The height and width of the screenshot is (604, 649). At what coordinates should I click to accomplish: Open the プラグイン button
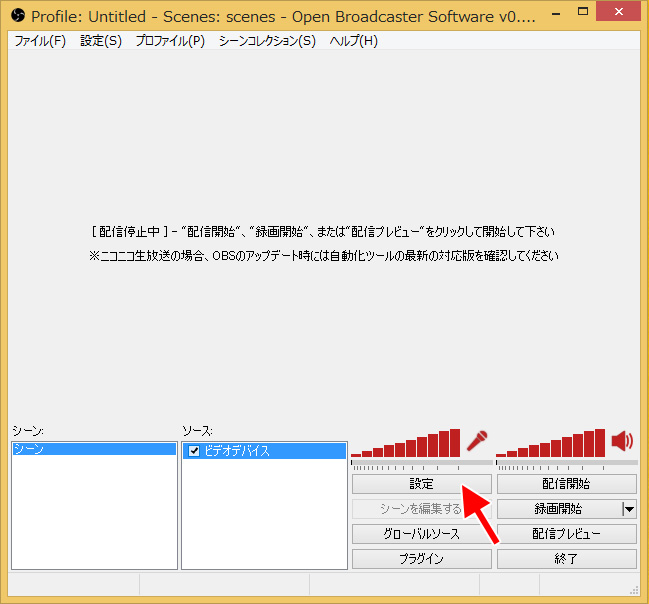coord(422,559)
